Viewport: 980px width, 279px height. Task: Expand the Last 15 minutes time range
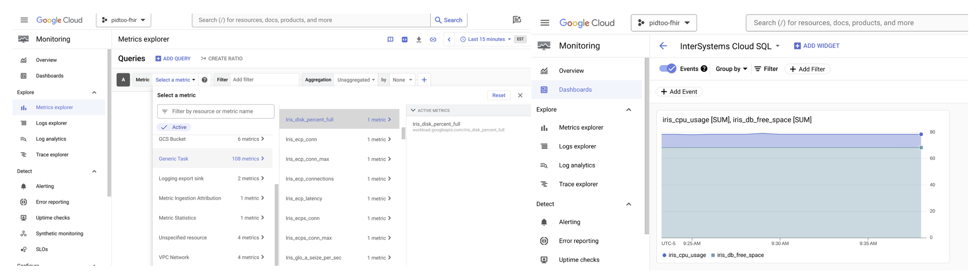pos(486,39)
